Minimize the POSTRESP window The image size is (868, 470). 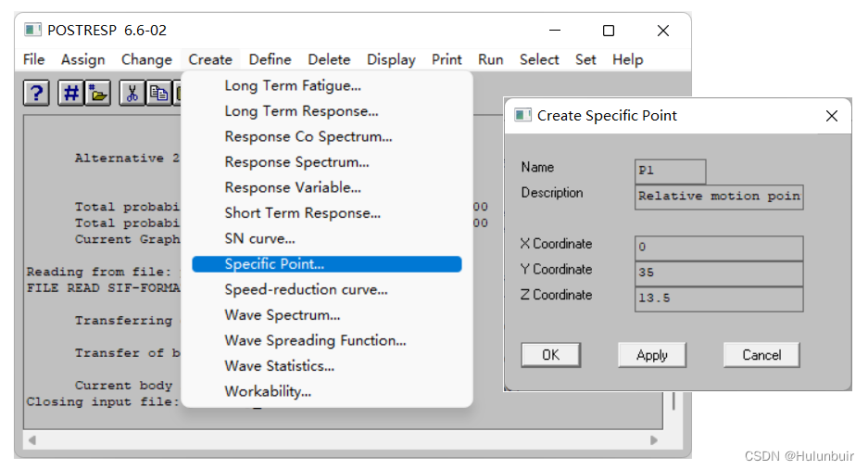555,31
